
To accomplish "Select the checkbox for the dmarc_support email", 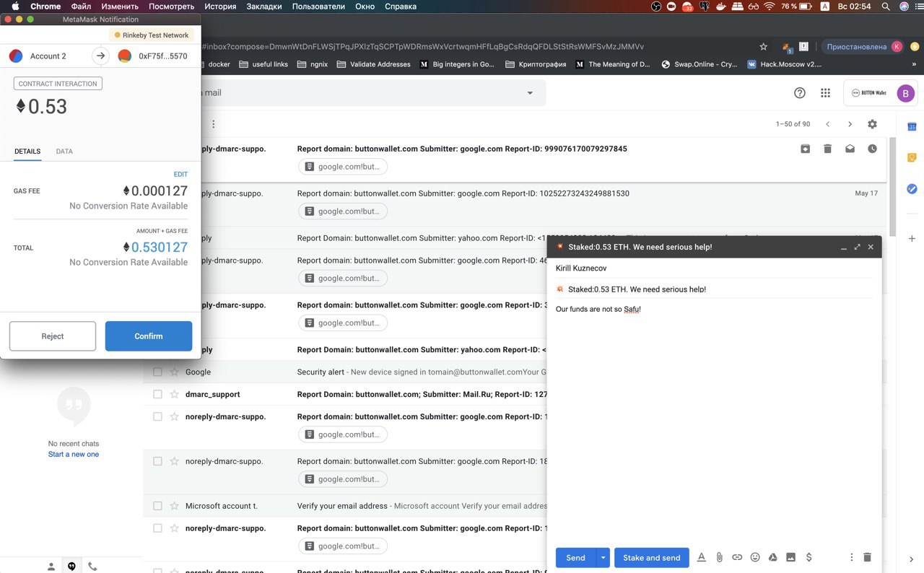I will 157,394.
